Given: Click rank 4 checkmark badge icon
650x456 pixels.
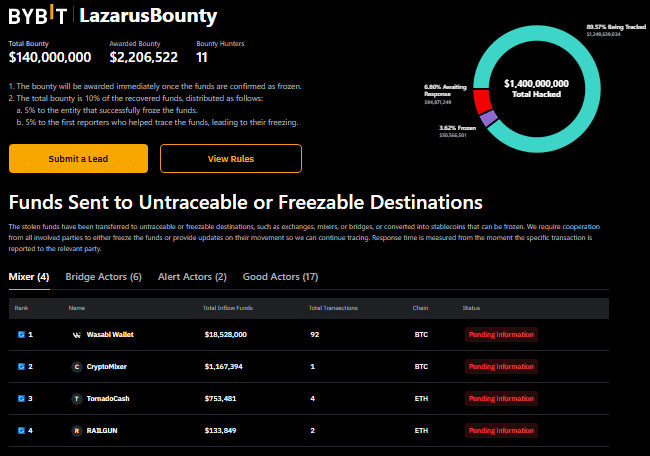Looking at the screenshot, I should 22,430.
